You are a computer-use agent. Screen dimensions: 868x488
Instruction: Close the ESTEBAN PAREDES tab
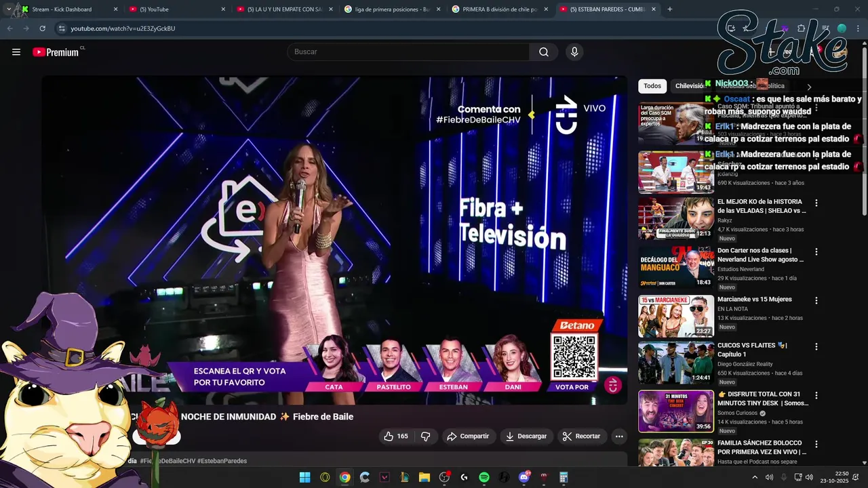(654, 9)
